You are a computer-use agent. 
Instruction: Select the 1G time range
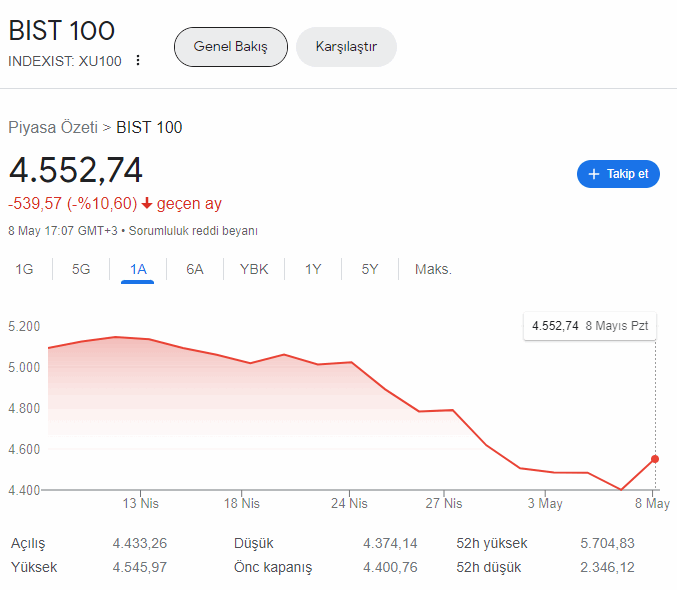click(24, 269)
